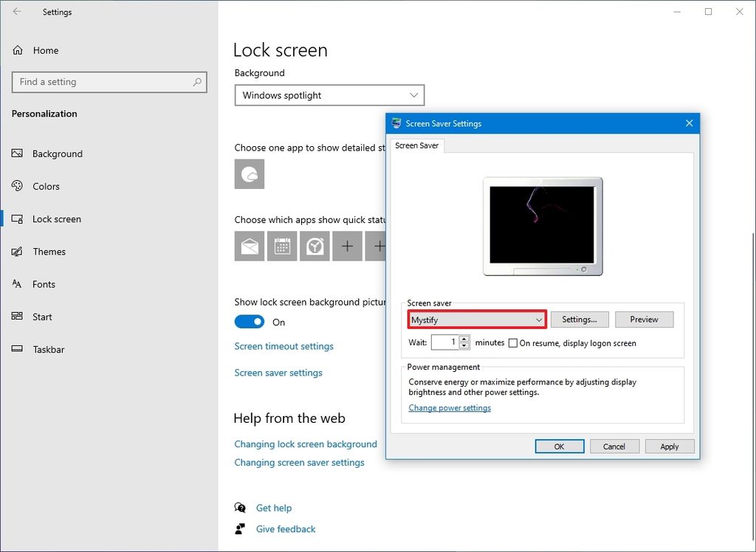Click the Get help icon
The height and width of the screenshot is (552, 756).
point(239,508)
